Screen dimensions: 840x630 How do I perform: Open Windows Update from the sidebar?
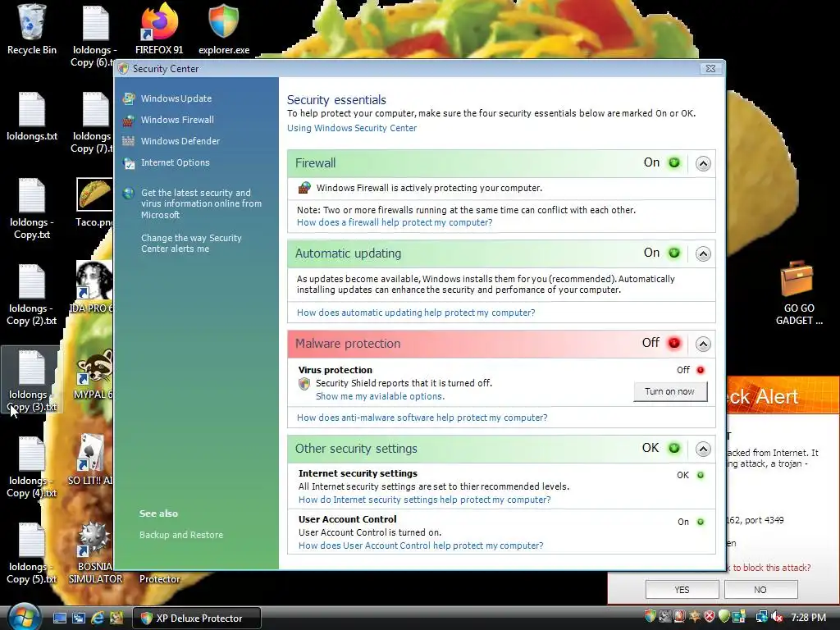click(x=176, y=98)
